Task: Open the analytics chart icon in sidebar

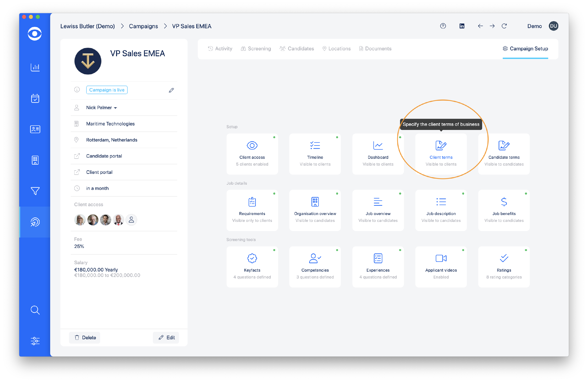Action: pos(35,67)
